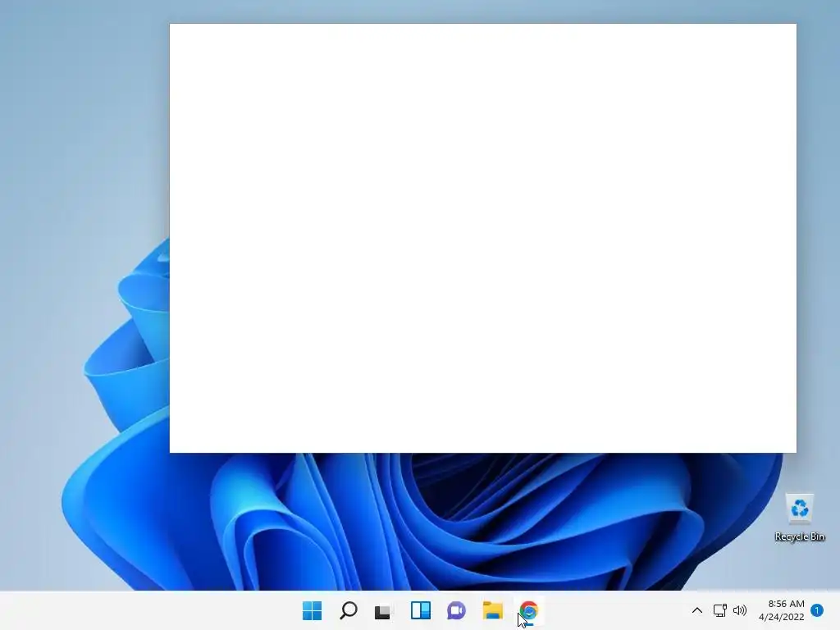The height and width of the screenshot is (630, 840).
Task: Open the volume speaker icon
Action: (x=740, y=610)
